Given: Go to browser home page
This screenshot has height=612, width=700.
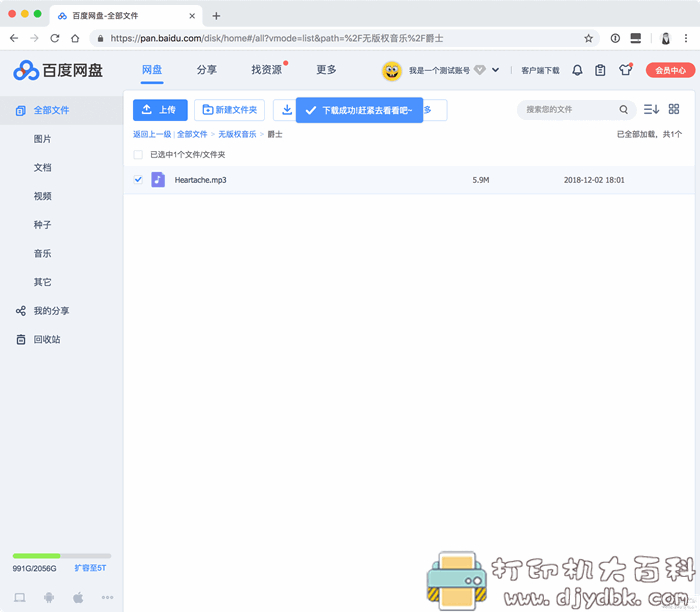Looking at the screenshot, I should pos(75,38).
